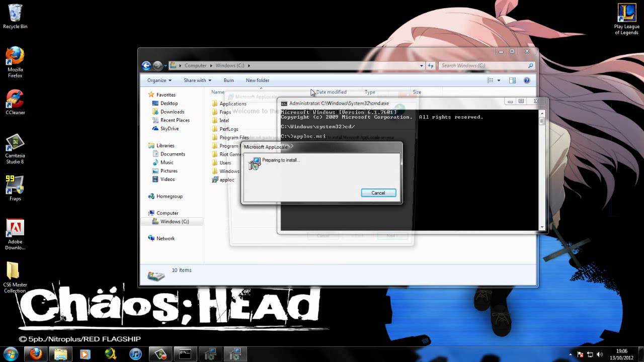The width and height of the screenshot is (644, 362).
Task: Launch Windows Media Player from the taskbar
Action: tap(85, 354)
